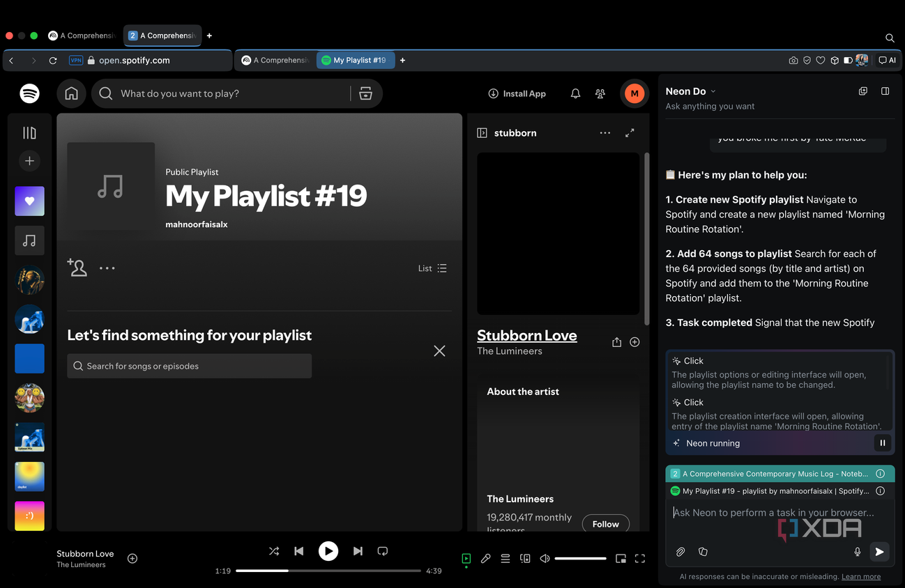This screenshot has height=588, width=905.
Task: Follow The Lumineers
Action: point(605,524)
